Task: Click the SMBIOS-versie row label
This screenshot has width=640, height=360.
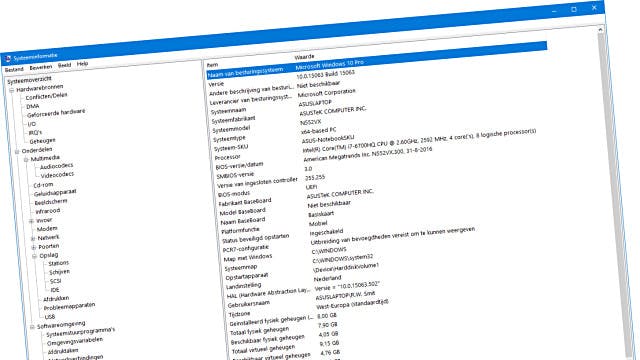Action: click(236, 176)
